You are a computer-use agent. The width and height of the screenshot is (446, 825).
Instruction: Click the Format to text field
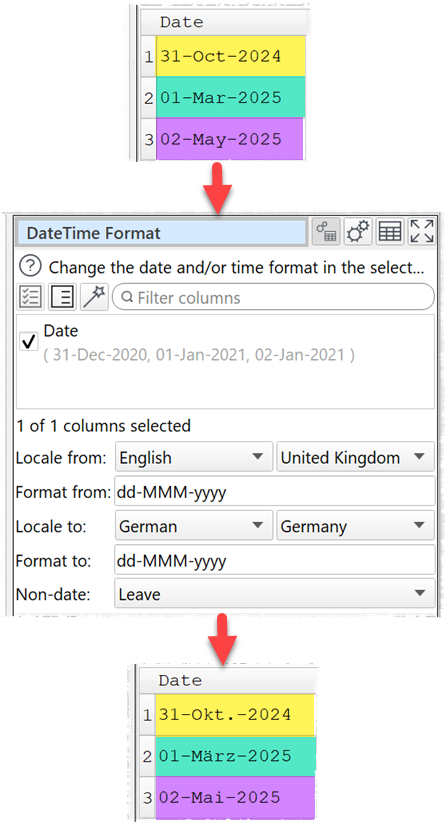click(x=275, y=560)
